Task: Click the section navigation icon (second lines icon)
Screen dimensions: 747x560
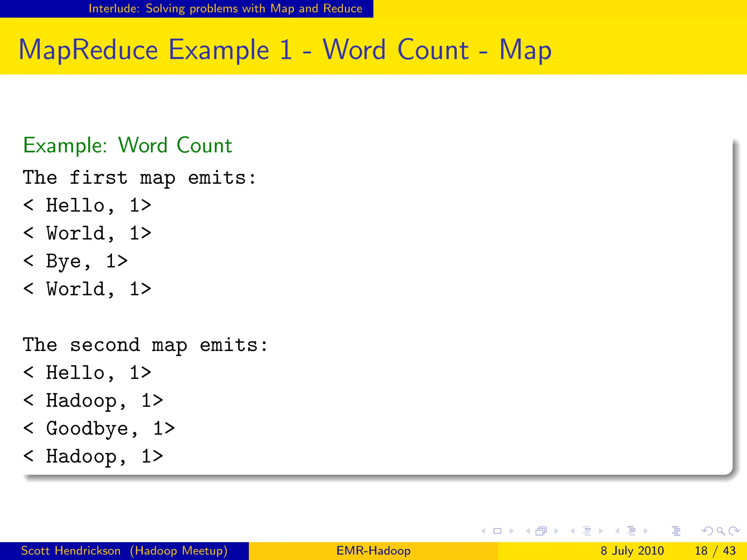Action: [x=631, y=531]
